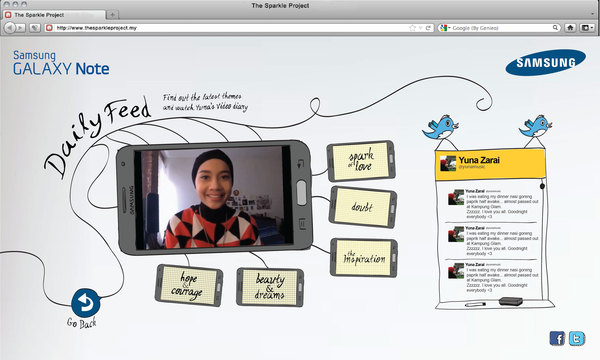This screenshot has height=360, width=600.
Task: Click the Samsung GALAXY Note logo
Action: 61,63
